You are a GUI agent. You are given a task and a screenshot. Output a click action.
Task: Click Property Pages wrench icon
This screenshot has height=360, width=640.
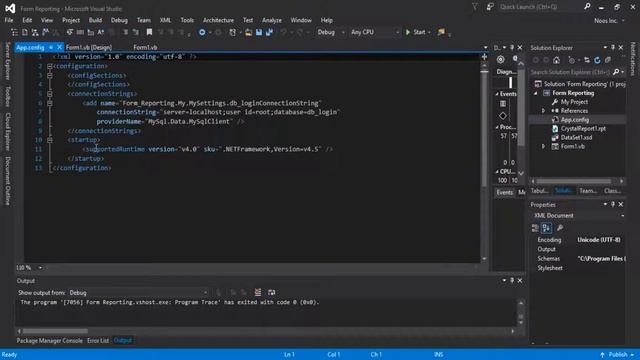coord(560,228)
